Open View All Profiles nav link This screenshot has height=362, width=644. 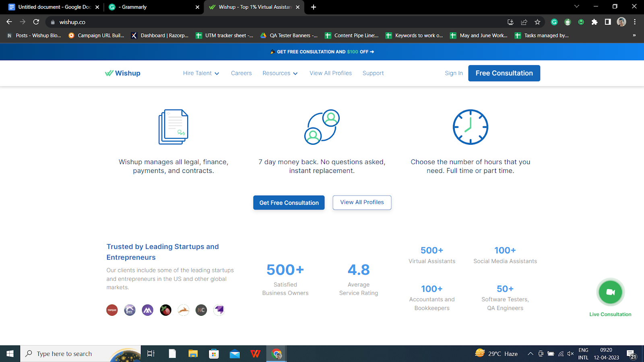(330, 73)
